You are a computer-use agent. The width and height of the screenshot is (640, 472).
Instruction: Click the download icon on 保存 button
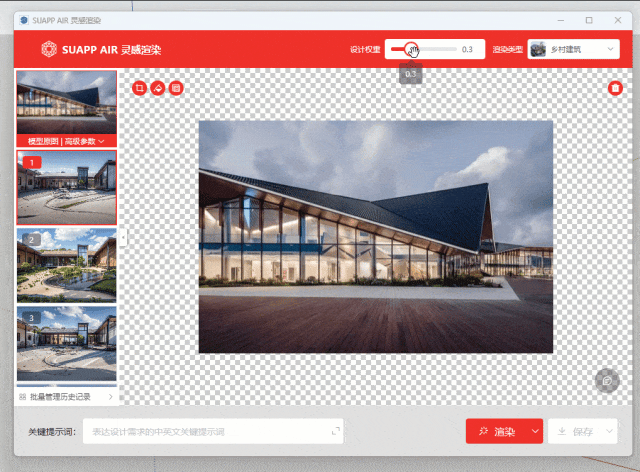pyautogui.click(x=562, y=431)
